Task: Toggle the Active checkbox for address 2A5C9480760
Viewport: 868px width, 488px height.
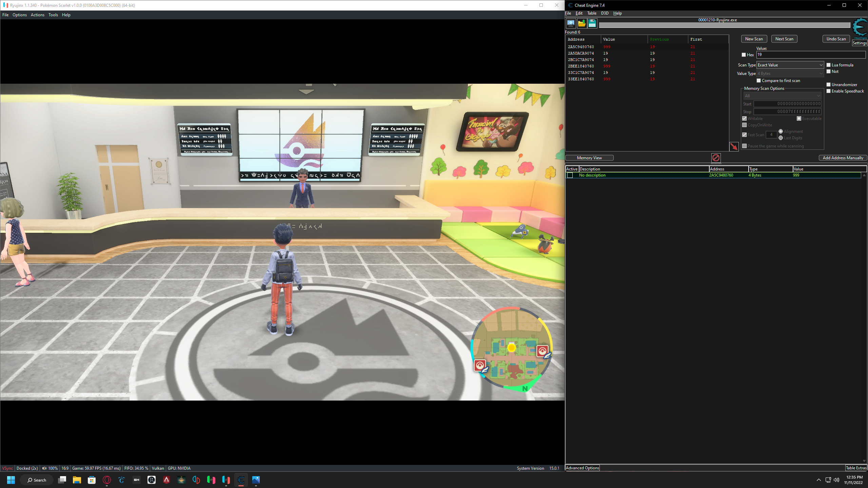Action: pyautogui.click(x=570, y=175)
